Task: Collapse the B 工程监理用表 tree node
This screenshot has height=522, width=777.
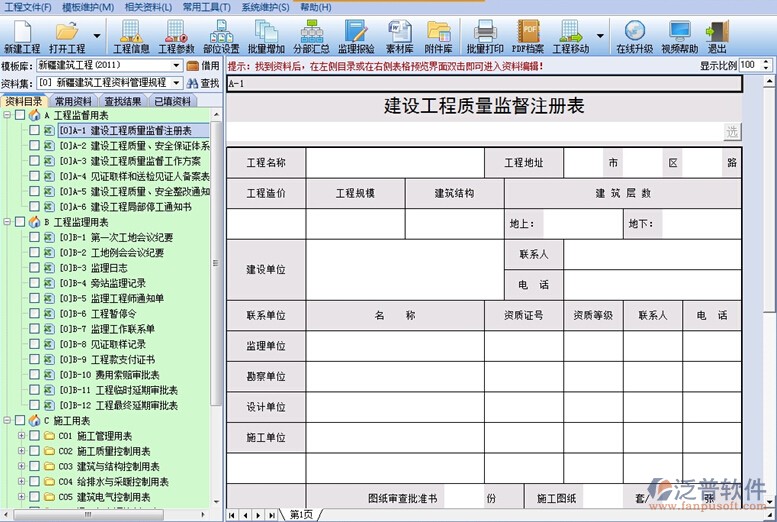Action: (x=7, y=222)
